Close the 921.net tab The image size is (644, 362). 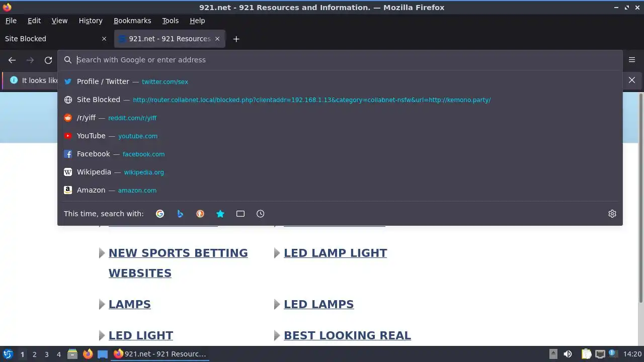click(x=217, y=39)
